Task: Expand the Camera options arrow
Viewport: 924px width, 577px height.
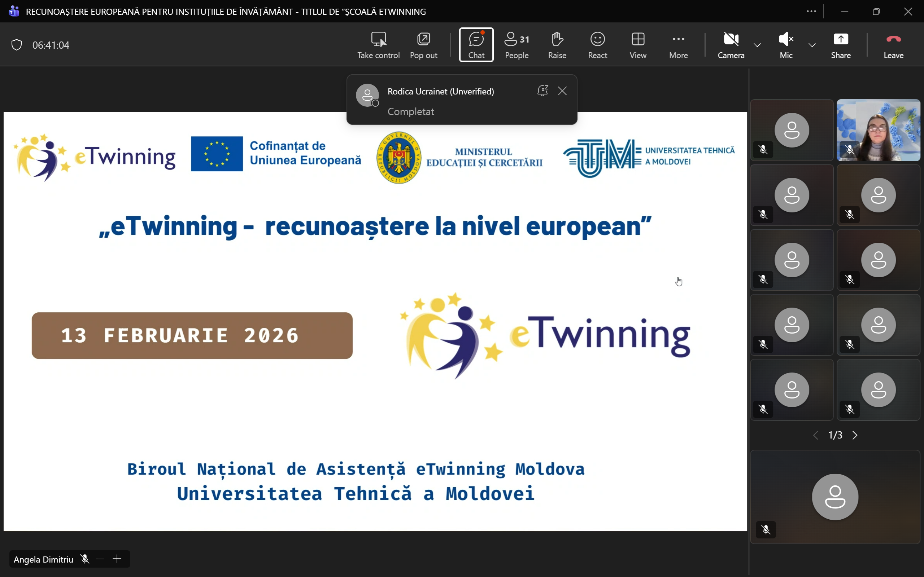Action: pos(757,45)
